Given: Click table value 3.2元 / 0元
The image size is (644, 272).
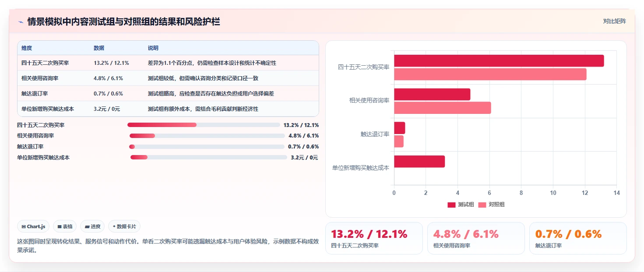Looking at the screenshot, I should 107,109.
